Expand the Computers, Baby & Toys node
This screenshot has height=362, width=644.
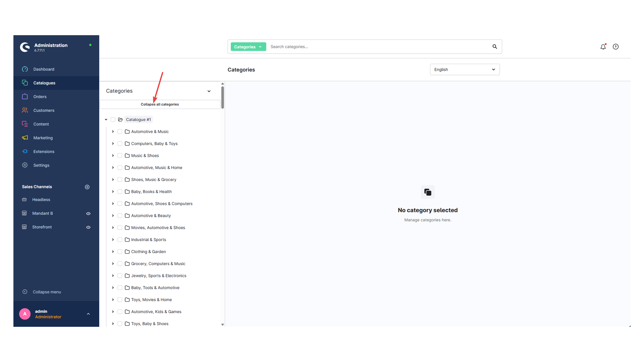113,144
